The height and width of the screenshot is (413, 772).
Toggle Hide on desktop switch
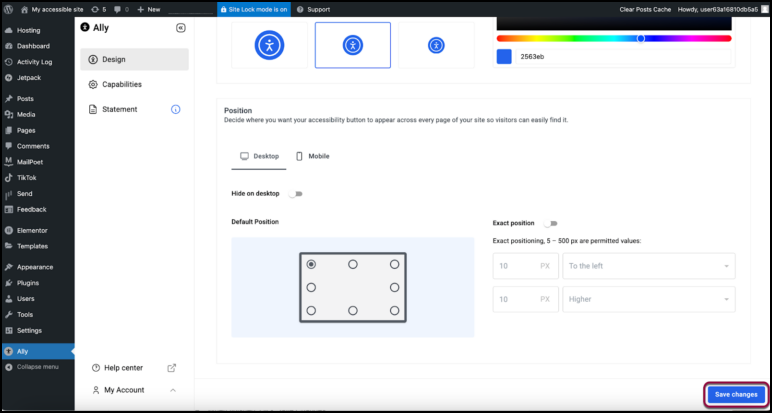point(296,193)
